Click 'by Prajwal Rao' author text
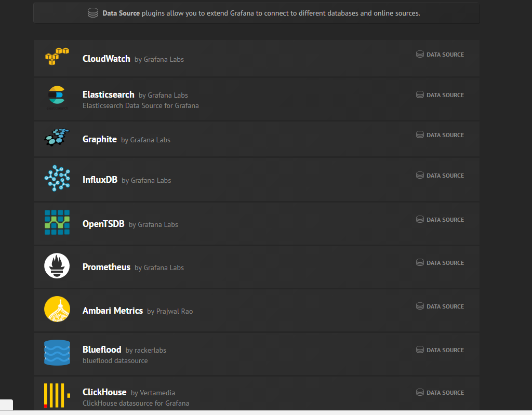 170,311
